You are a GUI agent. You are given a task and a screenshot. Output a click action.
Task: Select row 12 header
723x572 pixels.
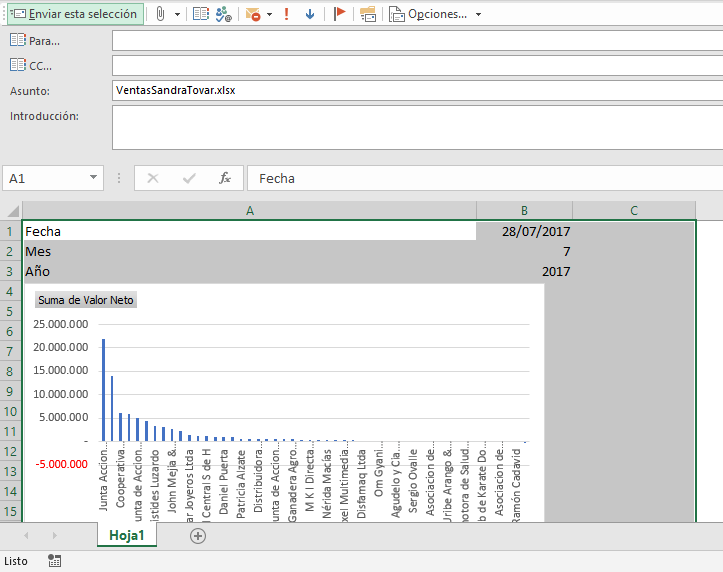click(x=10, y=451)
